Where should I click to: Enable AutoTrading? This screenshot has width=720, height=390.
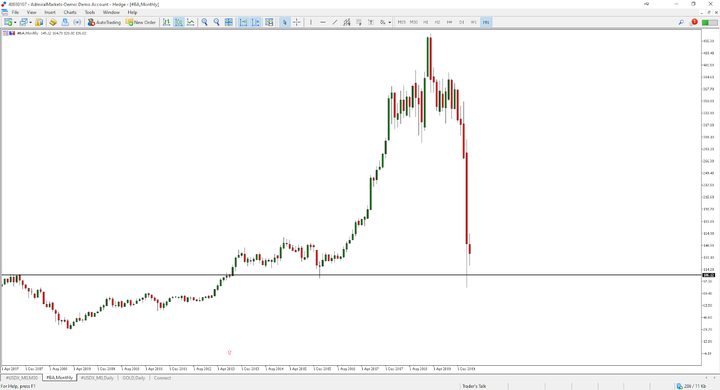104,22
